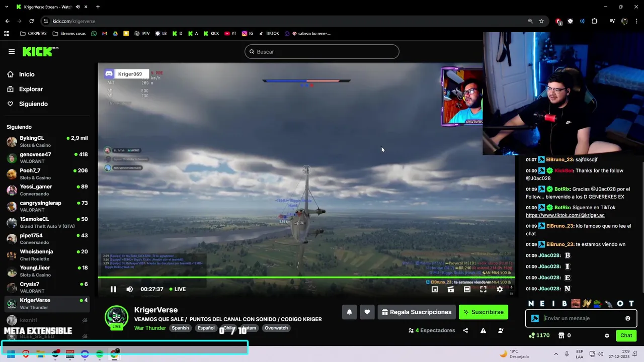Open channel points balance 1170
Screen dimensions: 644x362
(x=539, y=335)
